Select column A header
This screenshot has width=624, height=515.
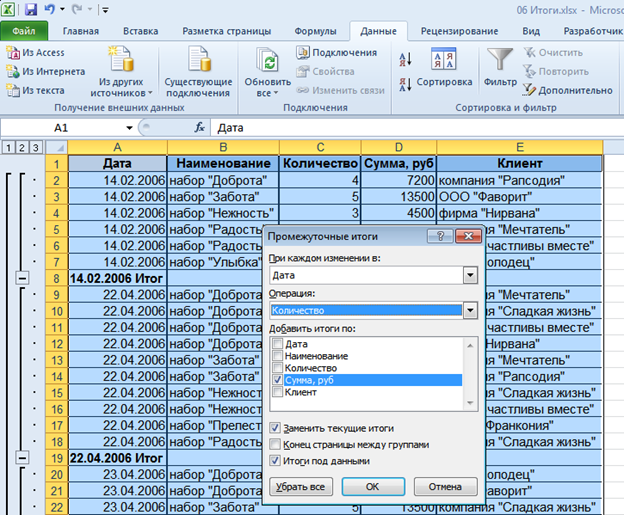(117, 148)
